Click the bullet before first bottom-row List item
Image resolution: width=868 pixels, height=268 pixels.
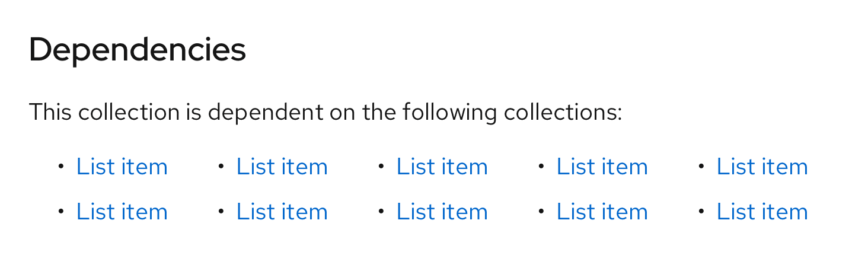[60, 211]
